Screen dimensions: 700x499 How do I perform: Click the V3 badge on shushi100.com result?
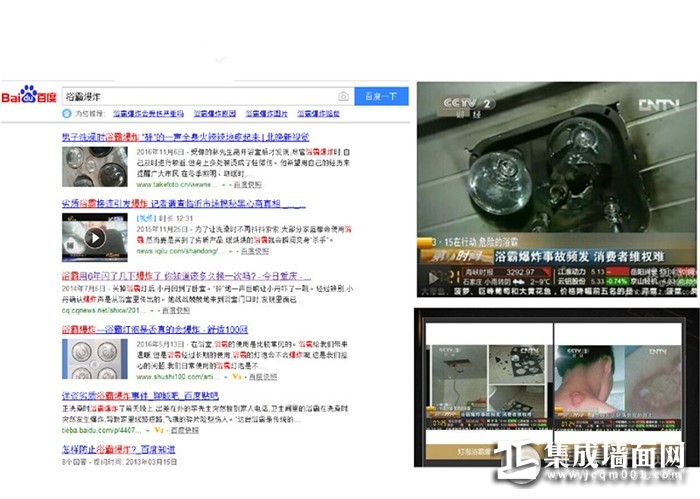pos(237,377)
